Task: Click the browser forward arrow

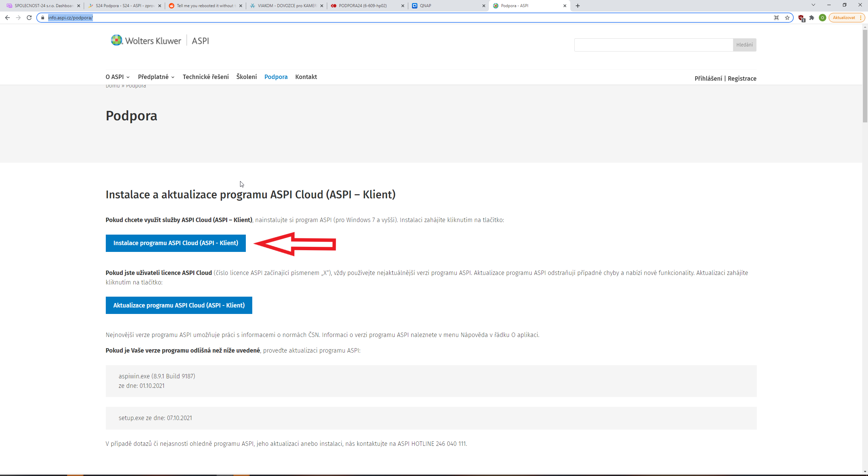Action: point(18,18)
